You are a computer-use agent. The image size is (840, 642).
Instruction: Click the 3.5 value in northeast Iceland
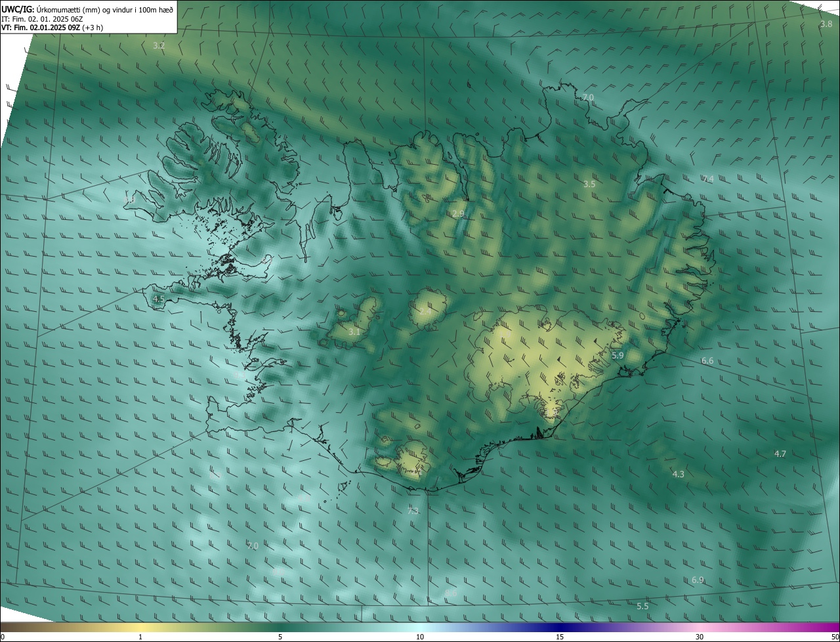coord(589,184)
